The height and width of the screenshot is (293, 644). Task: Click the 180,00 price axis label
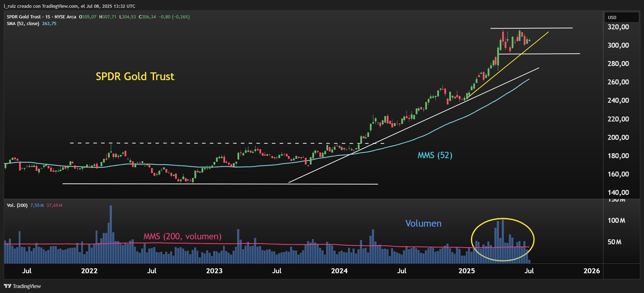pos(618,156)
